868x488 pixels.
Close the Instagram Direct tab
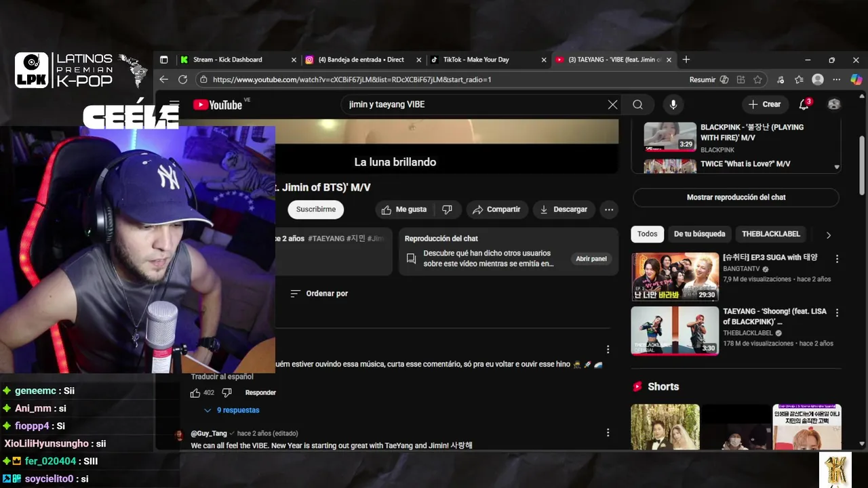pos(418,60)
